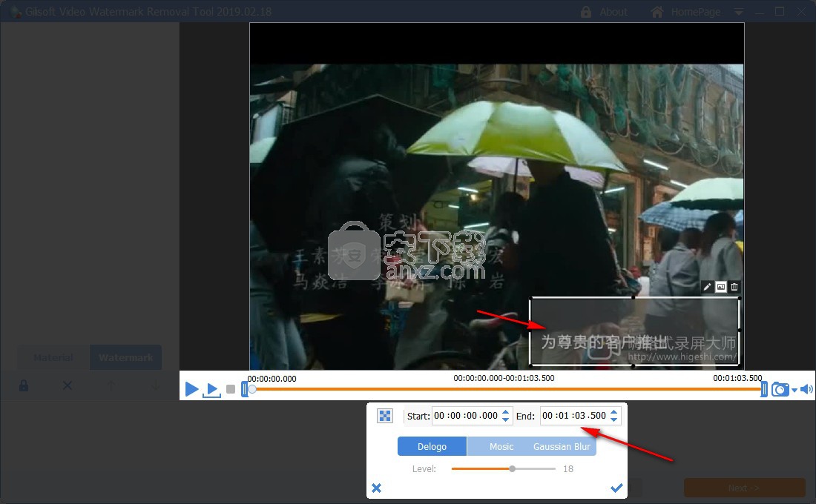This screenshot has height=504, width=816.
Task: Click the Level slider handle
Action: coord(512,468)
